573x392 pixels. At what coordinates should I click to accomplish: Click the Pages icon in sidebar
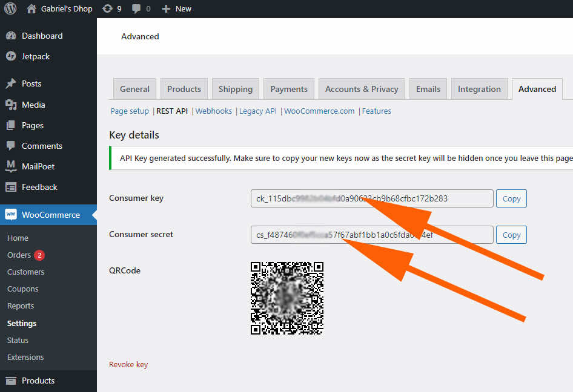pos(11,125)
